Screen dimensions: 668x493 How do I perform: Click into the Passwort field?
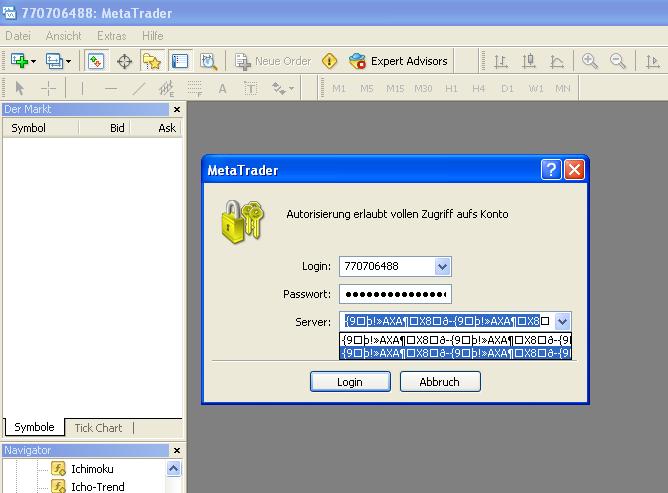[x=395, y=294]
